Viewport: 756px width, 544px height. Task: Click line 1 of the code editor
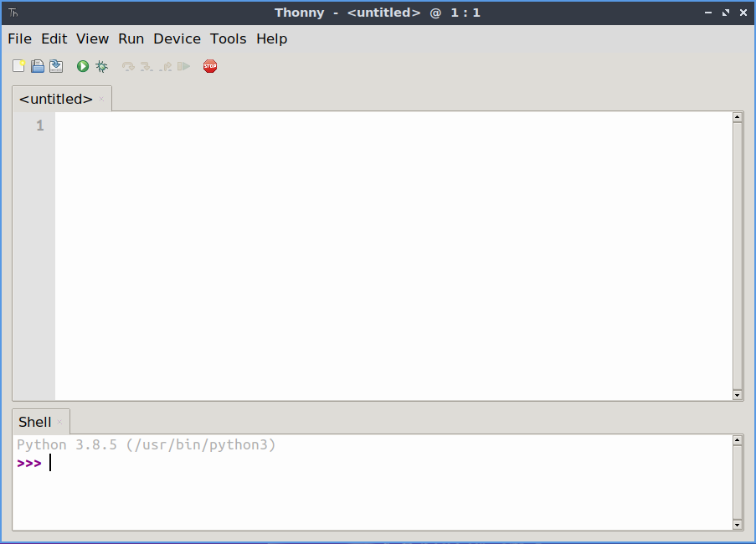tap(335, 126)
